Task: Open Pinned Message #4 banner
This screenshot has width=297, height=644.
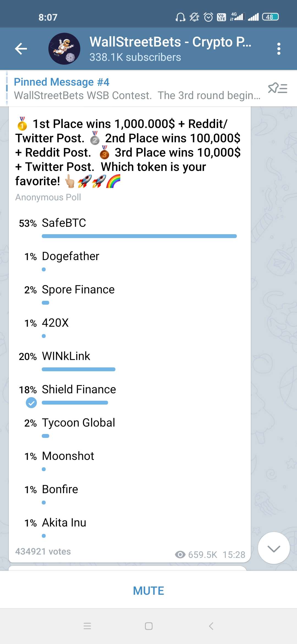Action: pyautogui.click(x=137, y=89)
